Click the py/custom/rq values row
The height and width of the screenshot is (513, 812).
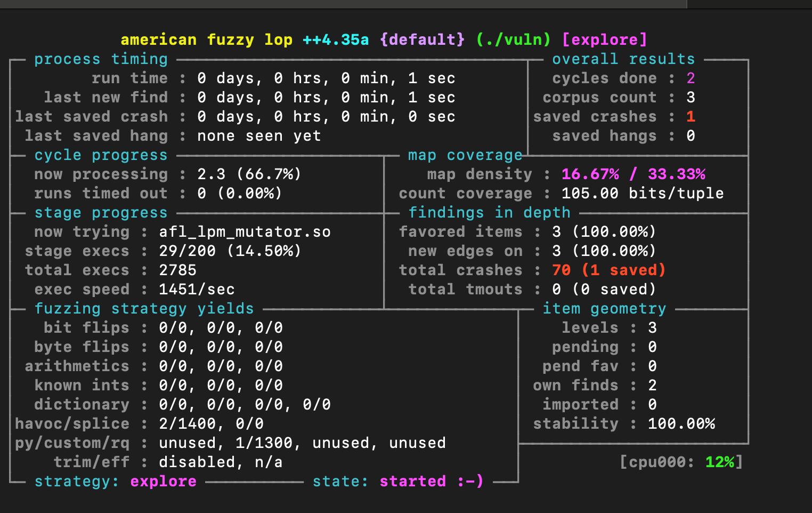click(x=303, y=443)
